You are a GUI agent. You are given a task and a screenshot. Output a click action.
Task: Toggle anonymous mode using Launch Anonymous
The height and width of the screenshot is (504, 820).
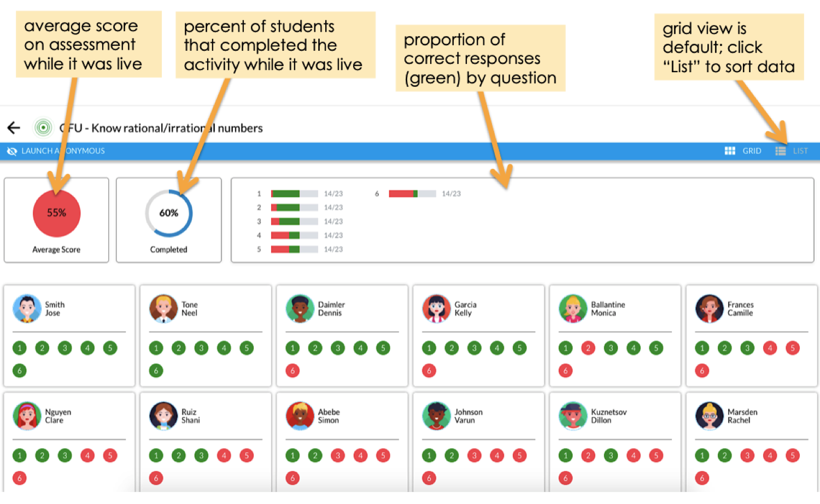coord(63,151)
